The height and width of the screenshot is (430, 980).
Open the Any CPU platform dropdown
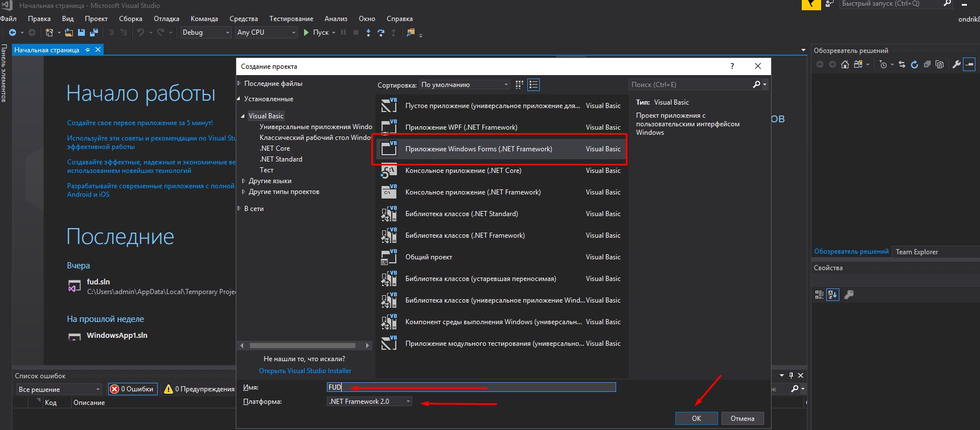point(266,32)
